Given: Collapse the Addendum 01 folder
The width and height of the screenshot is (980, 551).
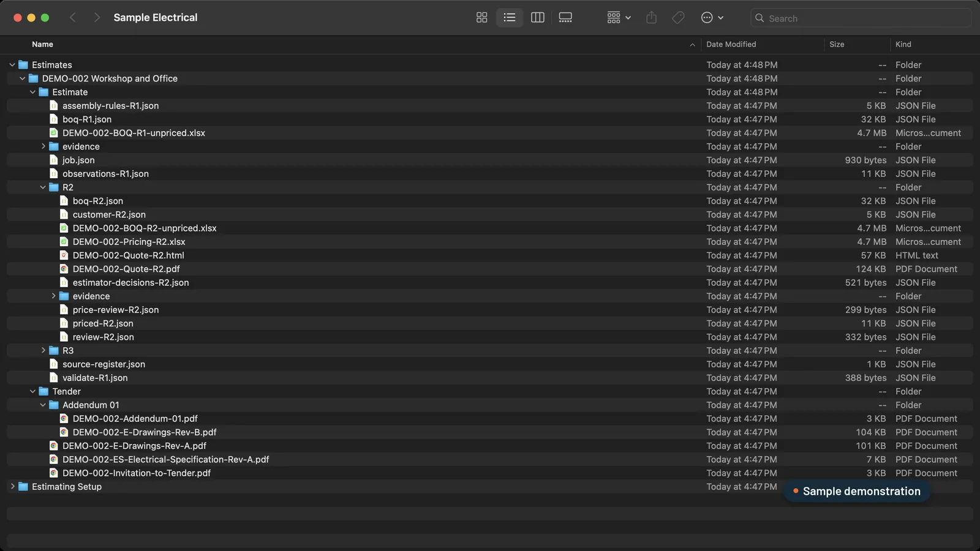Looking at the screenshot, I should tap(43, 405).
